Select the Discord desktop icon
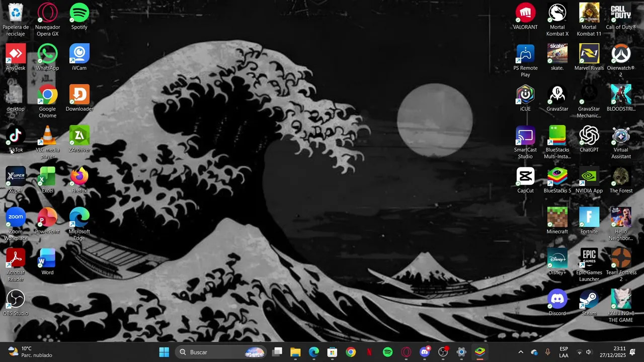Screen dimensions: 644x362 pos(557,303)
